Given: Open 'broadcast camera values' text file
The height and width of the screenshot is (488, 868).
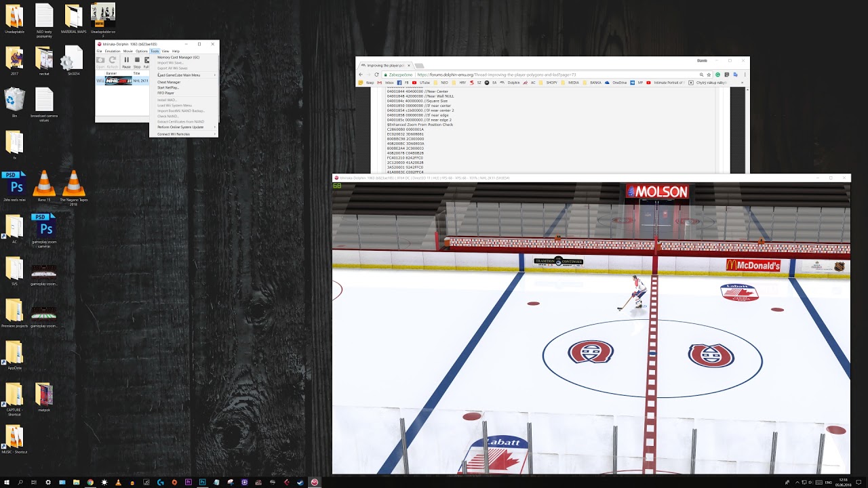Looking at the screenshot, I should point(44,104).
